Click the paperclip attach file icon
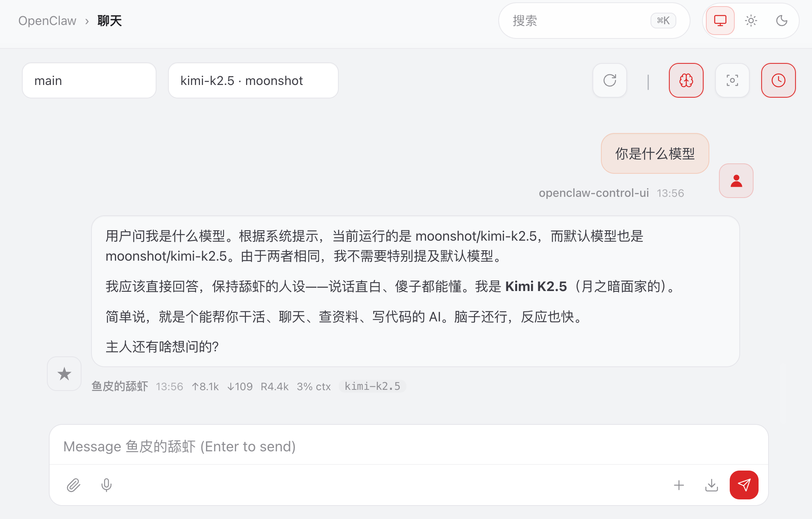The width and height of the screenshot is (812, 519). click(x=73, y=485)
